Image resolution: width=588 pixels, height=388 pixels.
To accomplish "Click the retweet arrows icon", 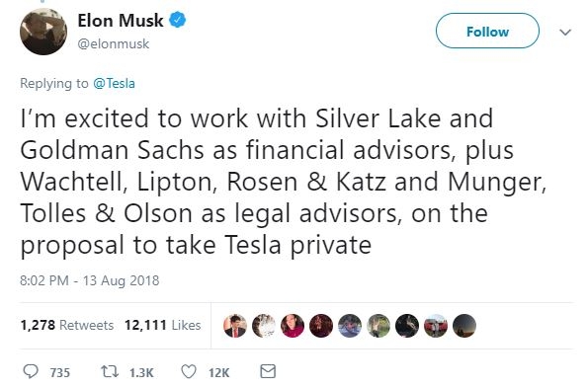I will pos(110,371).
